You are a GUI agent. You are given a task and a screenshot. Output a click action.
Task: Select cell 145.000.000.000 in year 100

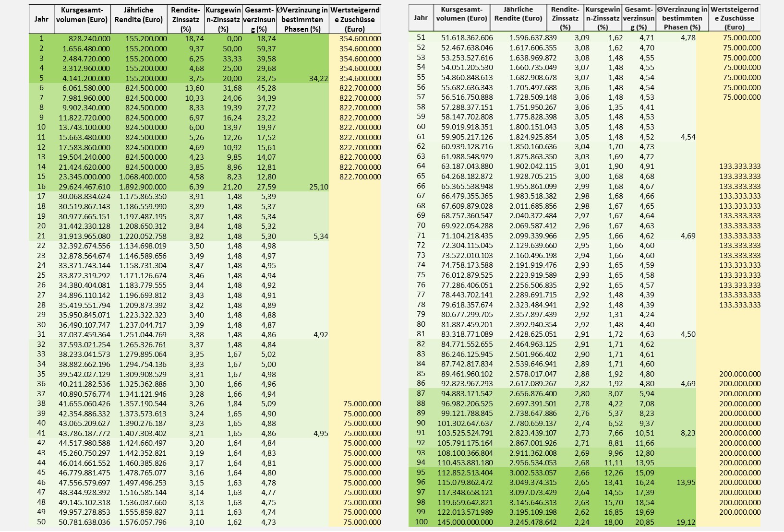point(465,522)
